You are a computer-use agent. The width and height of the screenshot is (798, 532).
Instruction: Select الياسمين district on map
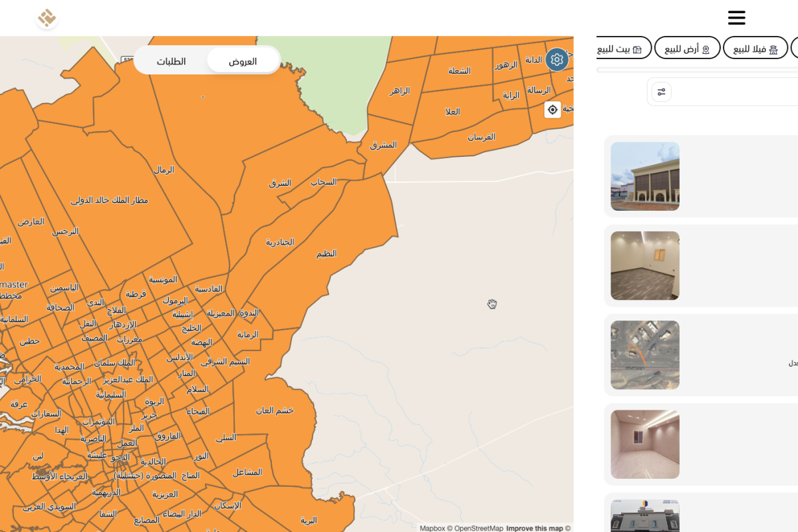[x=65, y=287]
